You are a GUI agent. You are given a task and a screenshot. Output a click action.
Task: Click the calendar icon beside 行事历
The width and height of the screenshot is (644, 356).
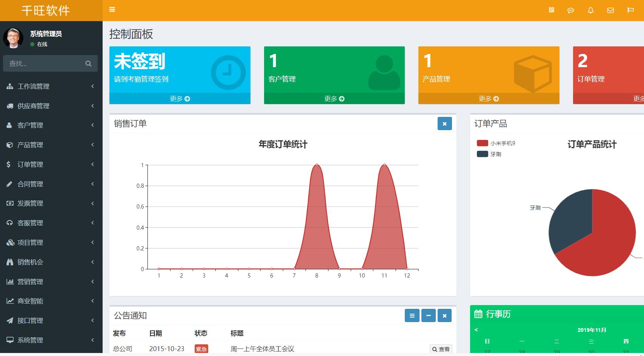click(x=478, y=314)
